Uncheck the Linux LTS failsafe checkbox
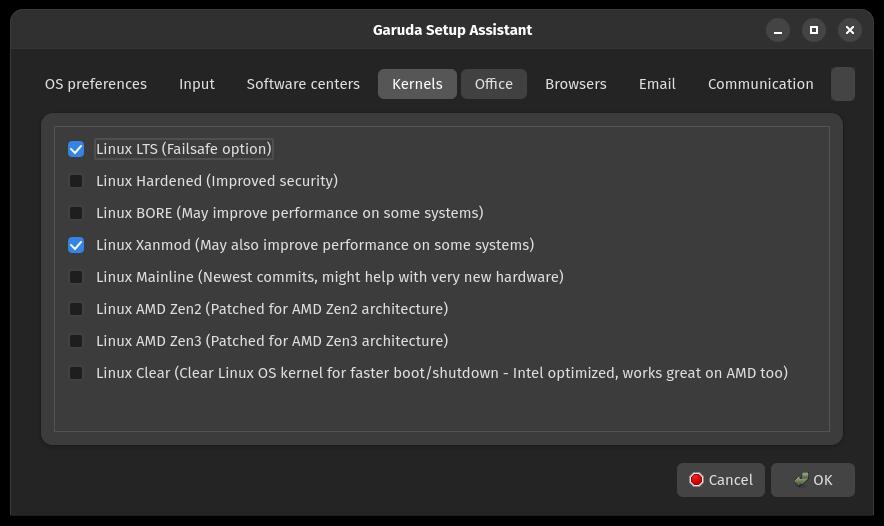The width and height of the screenshot is (884, 526). 76,149
